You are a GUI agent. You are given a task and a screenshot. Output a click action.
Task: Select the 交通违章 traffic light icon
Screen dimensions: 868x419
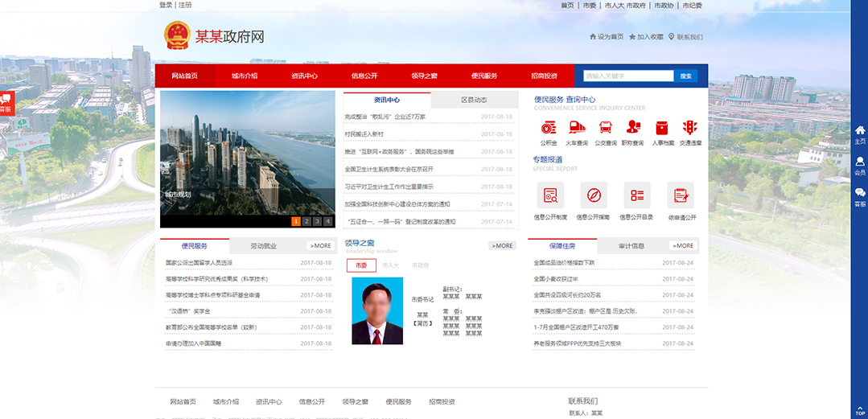click(689, 127)
